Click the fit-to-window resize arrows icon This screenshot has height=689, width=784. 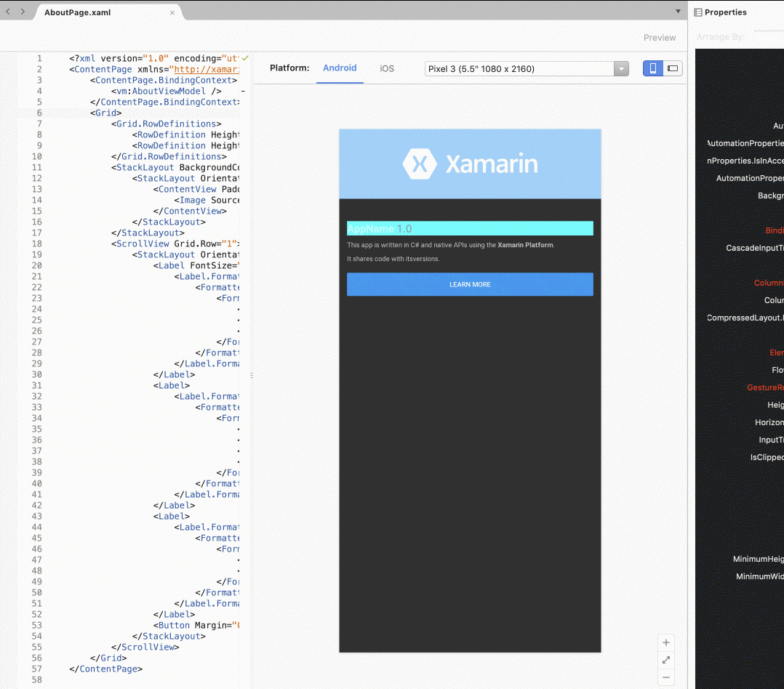point(665,660)
